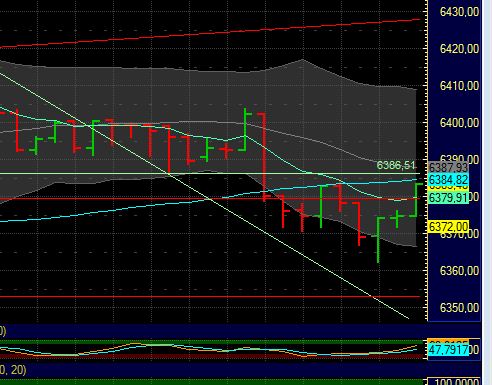The width and height of the screenshot is (492, 385).
Task: Click the last green price bar at right
Action: [416, 200]
